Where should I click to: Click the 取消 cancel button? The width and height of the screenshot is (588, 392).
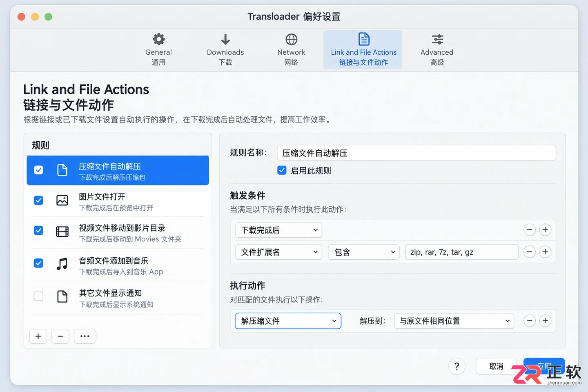coord(496,366)
